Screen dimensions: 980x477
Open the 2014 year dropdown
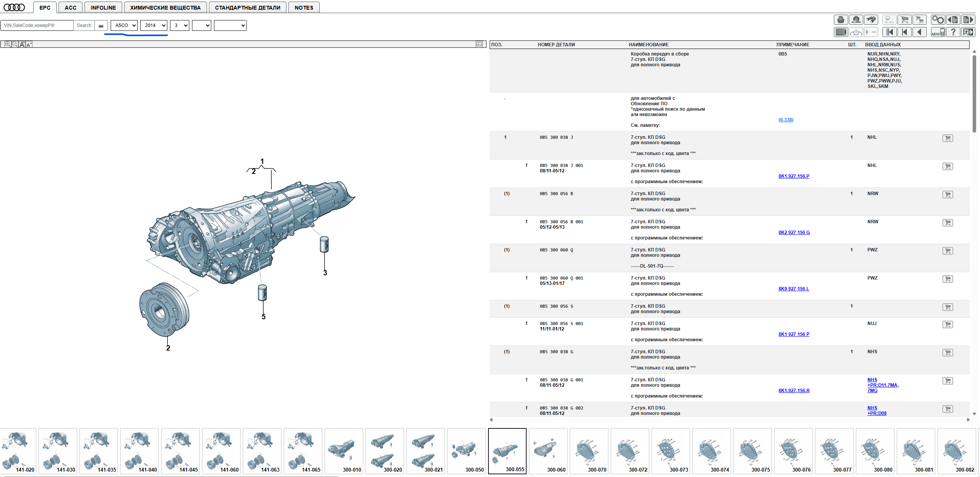tap(153, 25)
